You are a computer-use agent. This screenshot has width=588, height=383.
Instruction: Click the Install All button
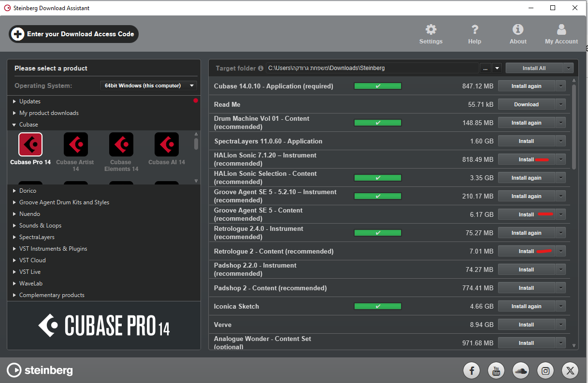coord(534,68)
